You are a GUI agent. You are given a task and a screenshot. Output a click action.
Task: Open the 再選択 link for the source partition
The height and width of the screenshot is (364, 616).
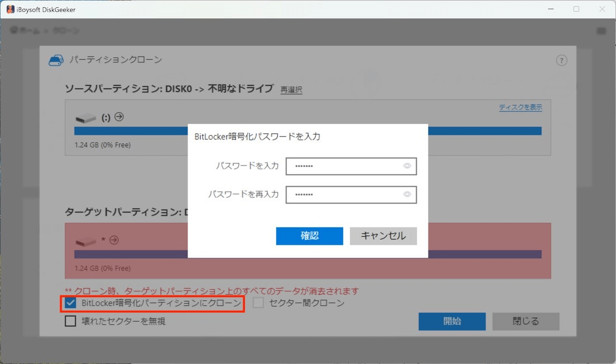[x=291, y=89]
